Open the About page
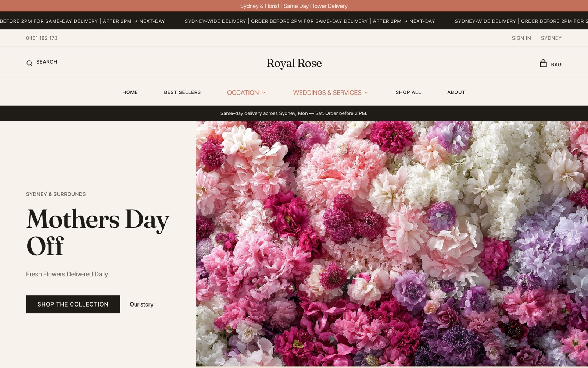Viewport: 588px width, 368px height. (456, 92)
